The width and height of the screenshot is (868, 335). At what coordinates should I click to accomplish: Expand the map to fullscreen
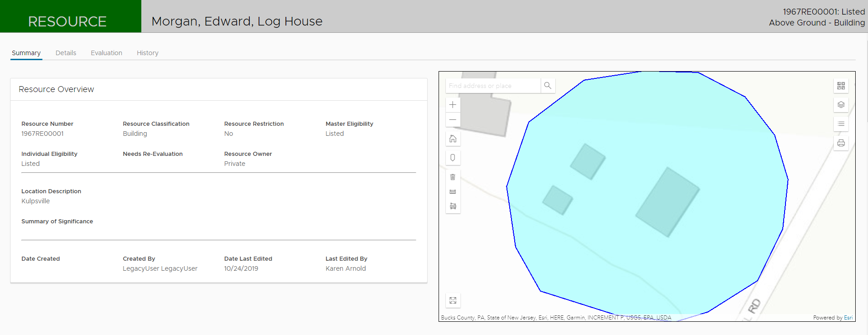453,300
